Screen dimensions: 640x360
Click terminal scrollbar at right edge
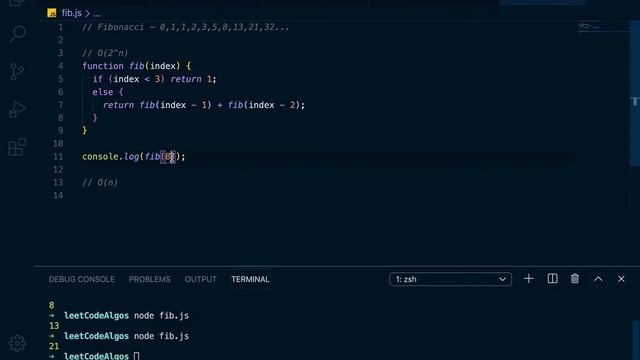(636, 340)
